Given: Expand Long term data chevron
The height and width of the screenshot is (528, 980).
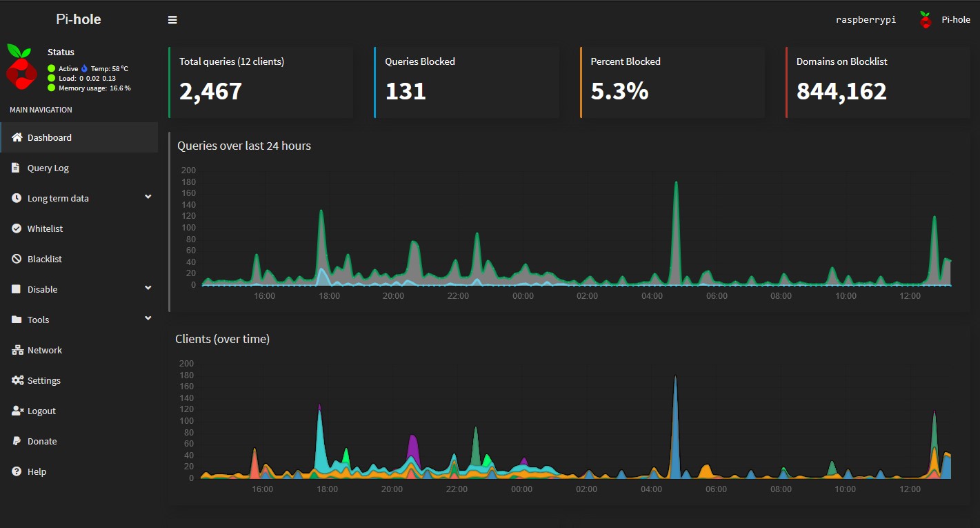Looking at the screenshot, I should tap(148, 197).
